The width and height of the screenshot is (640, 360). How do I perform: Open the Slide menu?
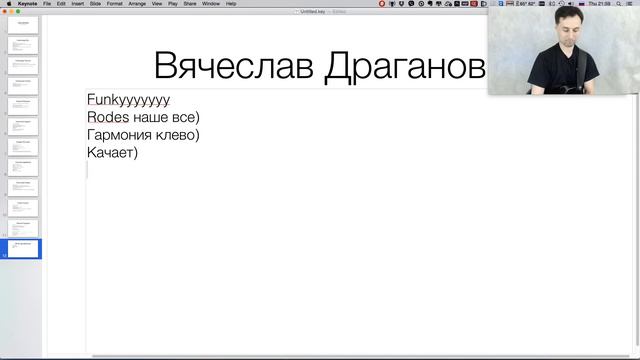[x=95, y=3]
